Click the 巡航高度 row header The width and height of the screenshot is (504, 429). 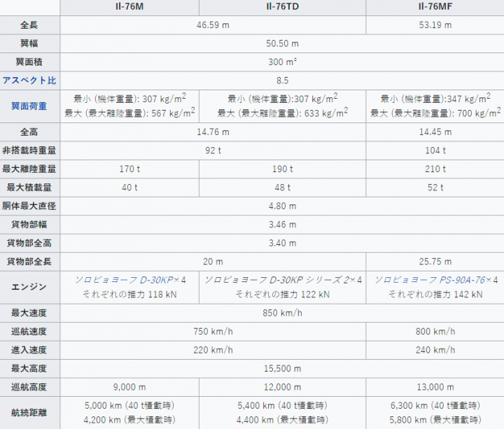pyautogui.click(x=29, y=387)
